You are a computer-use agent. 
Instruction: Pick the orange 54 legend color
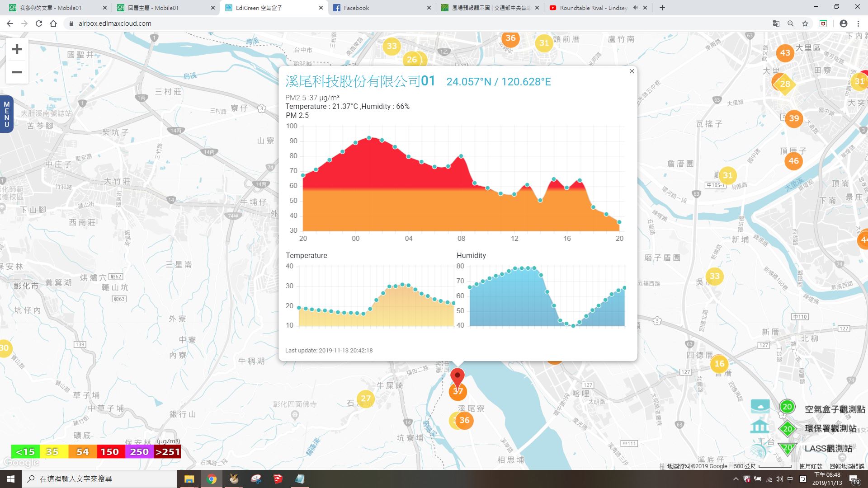tap(82, 451)
